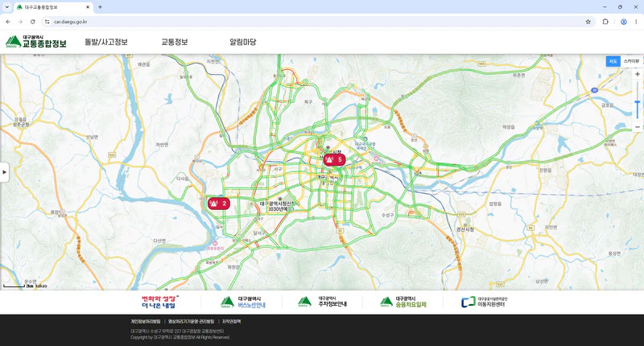
Task: Click the browser forward arrow
Action: point(20,22)
